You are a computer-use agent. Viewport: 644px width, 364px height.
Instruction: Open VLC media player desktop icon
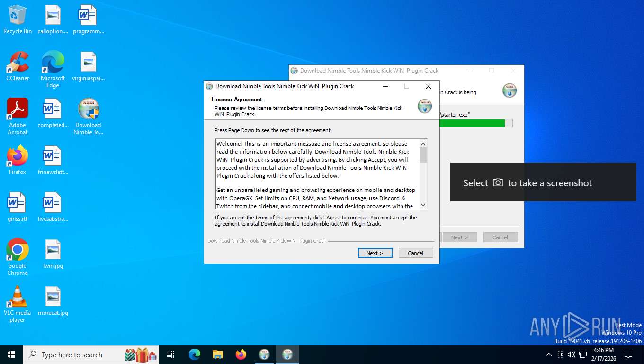point(18,304)
